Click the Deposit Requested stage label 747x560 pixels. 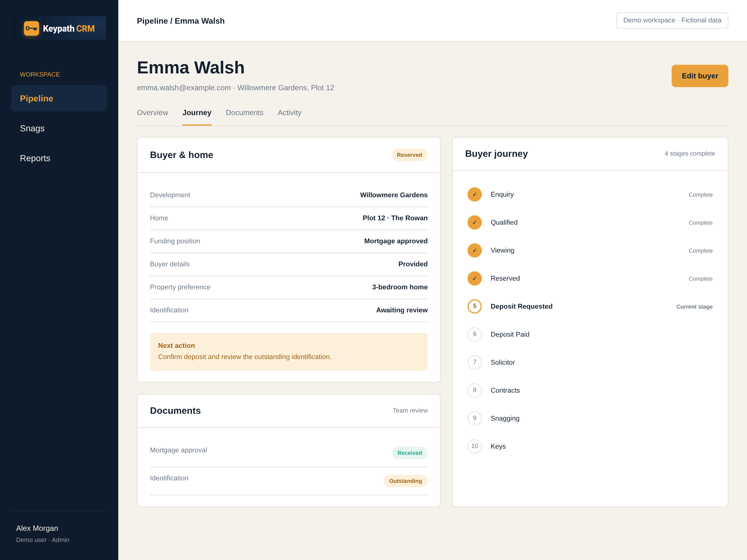tap(521, 306)
